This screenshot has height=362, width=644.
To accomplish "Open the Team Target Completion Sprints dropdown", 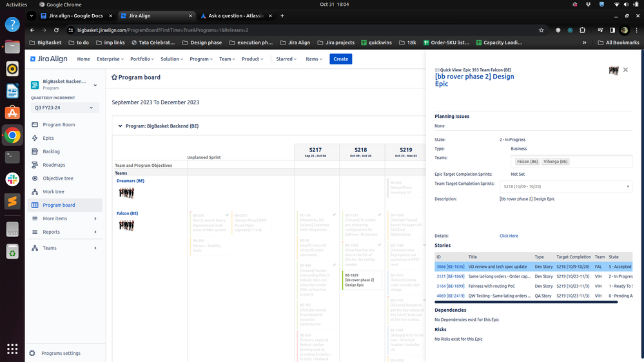I will (x=565, y=186).
